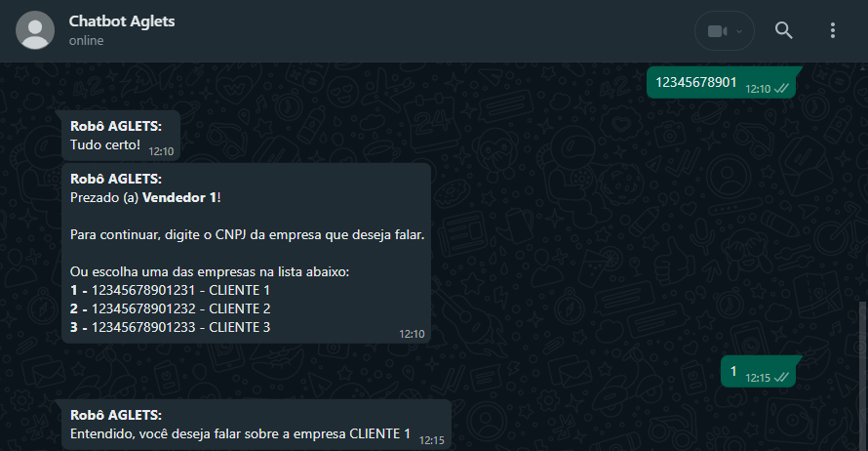Click the CLIENTE 1 list entry
868x451 pixels.
click(170, 290)
